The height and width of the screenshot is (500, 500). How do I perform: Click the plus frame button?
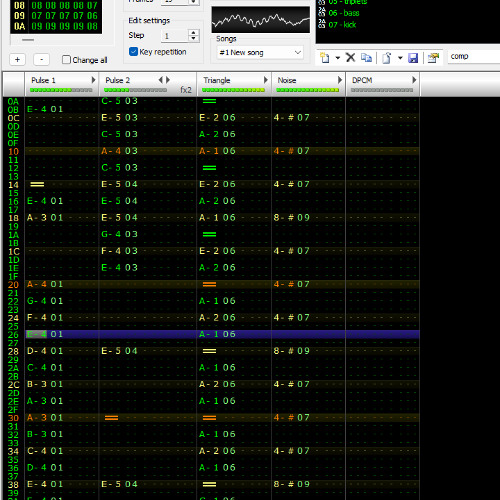point(17,60)
